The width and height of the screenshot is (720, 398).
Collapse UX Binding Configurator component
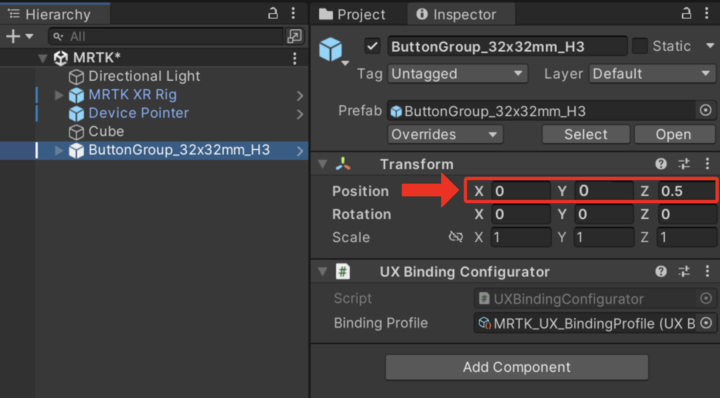click(322, 272)
